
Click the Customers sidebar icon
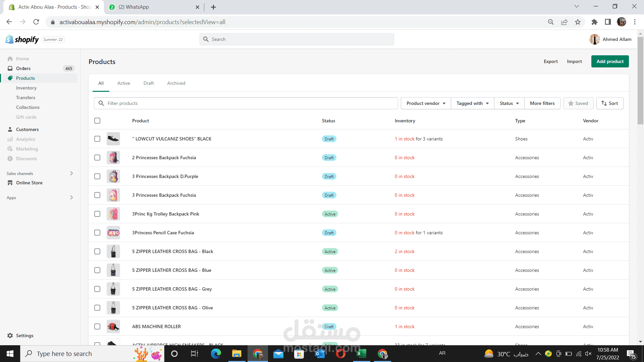click(x=11, y=129)
